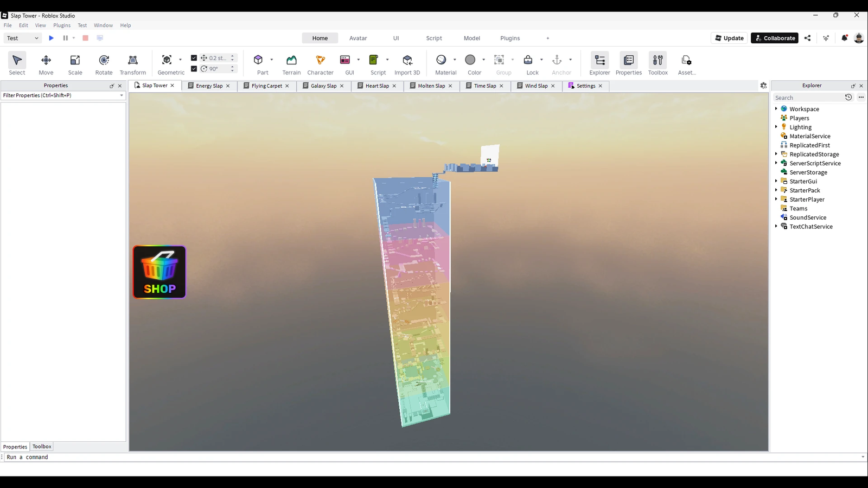Expand the Lighting tree node
Screen dimensions: 868x488
(776, 127)
